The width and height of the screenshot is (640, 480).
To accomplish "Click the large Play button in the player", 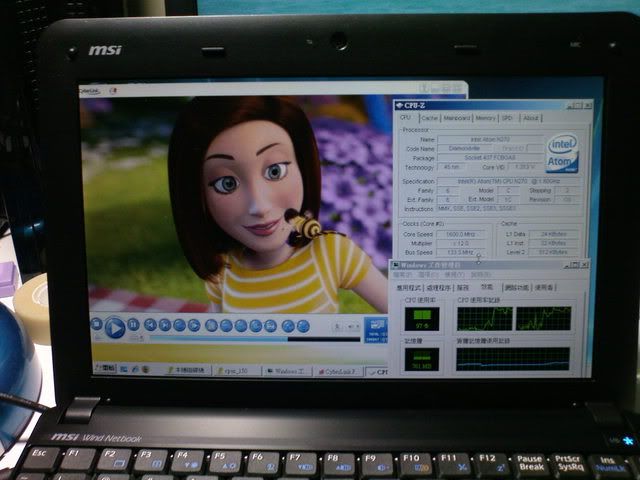I will pos(115,327).
